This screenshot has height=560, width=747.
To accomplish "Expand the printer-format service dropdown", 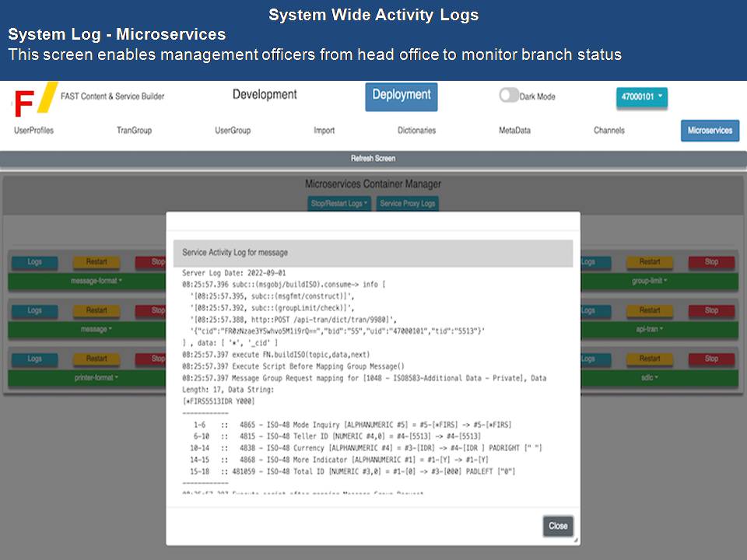I will (x=96, y=378).
